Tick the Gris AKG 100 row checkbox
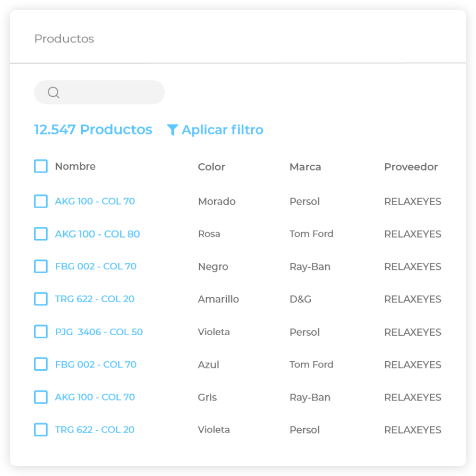 [41, 397]
